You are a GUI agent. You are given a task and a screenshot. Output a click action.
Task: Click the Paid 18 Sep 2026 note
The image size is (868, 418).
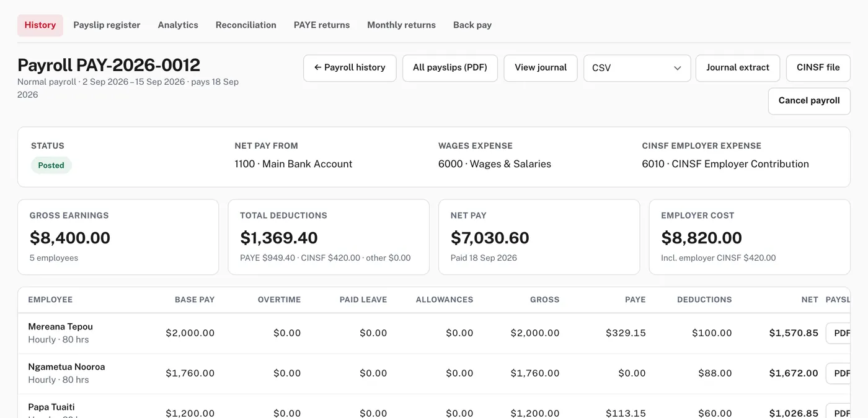484,258
